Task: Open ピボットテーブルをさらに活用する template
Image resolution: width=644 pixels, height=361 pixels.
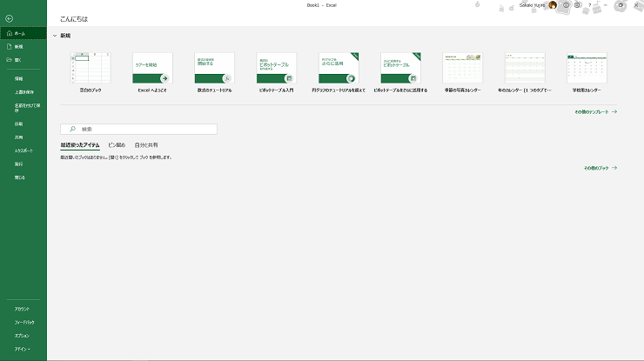Action: (400, 72)
